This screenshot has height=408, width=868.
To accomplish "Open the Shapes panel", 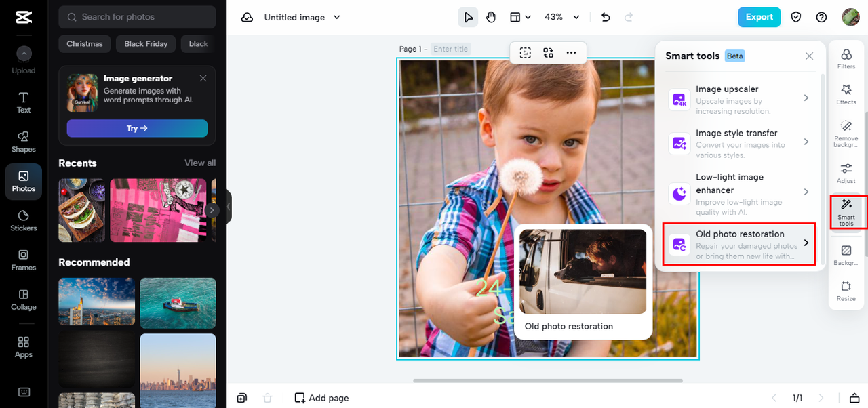I will click(24, 142).
